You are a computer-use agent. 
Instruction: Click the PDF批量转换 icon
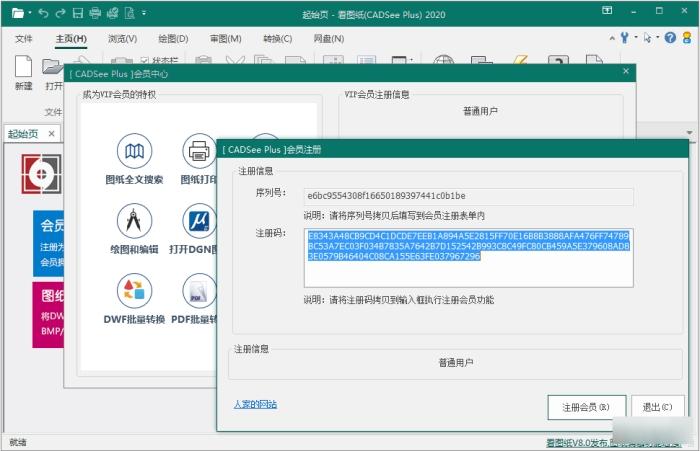click(199, 291)
